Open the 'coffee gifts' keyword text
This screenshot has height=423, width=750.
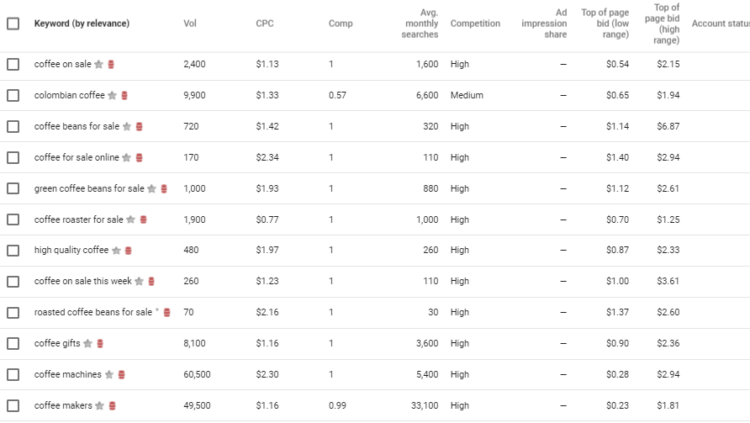point(57,344)
